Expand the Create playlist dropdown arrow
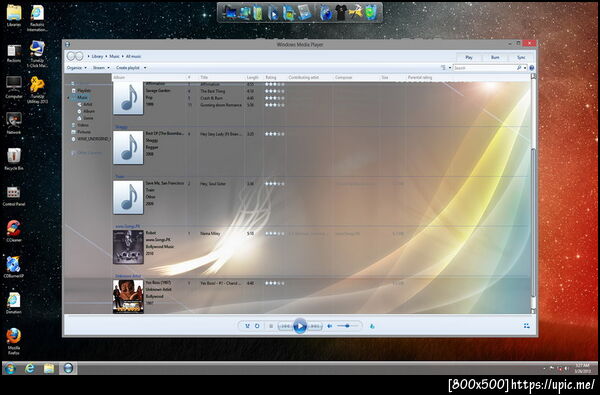The image size is (600, 395). (145, 68)
